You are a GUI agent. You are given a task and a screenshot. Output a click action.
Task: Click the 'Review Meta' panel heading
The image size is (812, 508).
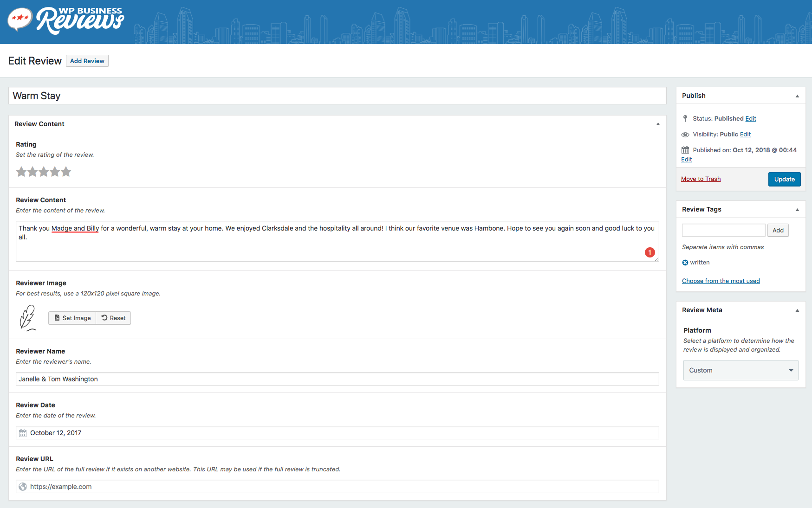[x=702, y=310]
